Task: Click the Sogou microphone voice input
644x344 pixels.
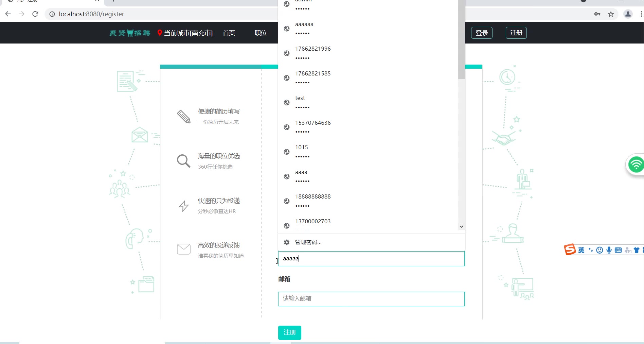Action: click(609, 250)
